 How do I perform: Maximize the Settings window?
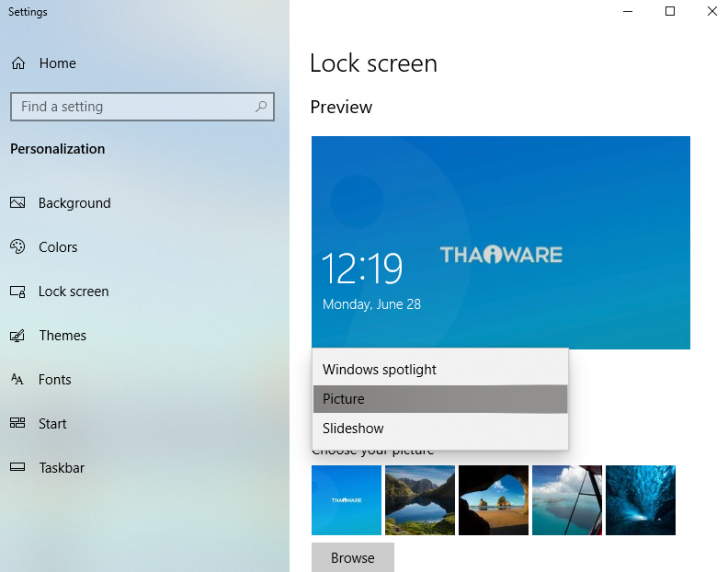[x=670, y=11]
